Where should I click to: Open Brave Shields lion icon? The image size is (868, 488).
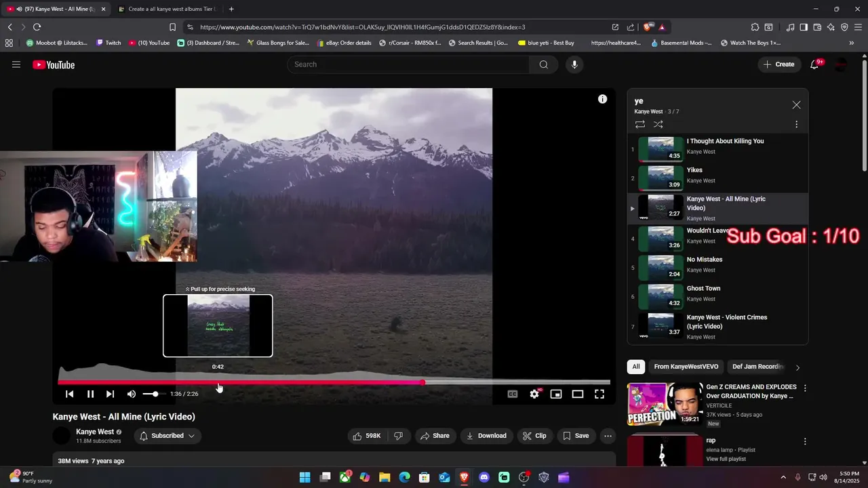click(x=648, y=27)
